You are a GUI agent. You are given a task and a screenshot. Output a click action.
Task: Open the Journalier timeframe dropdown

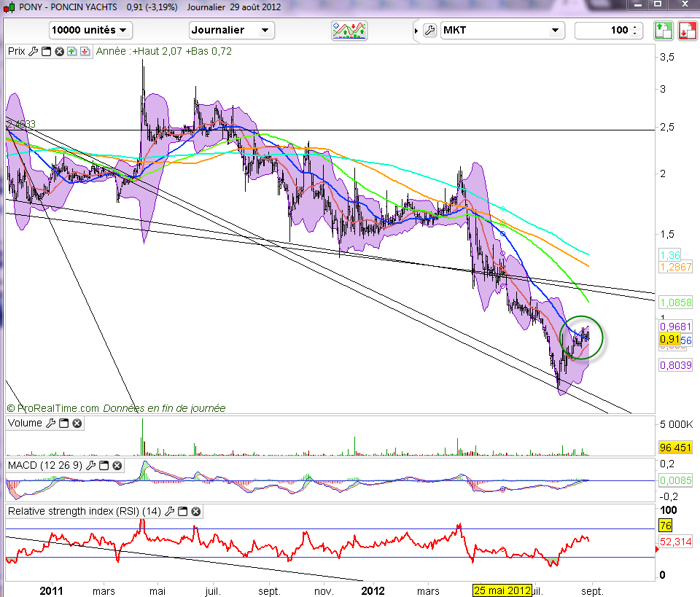tap(231, 31)
